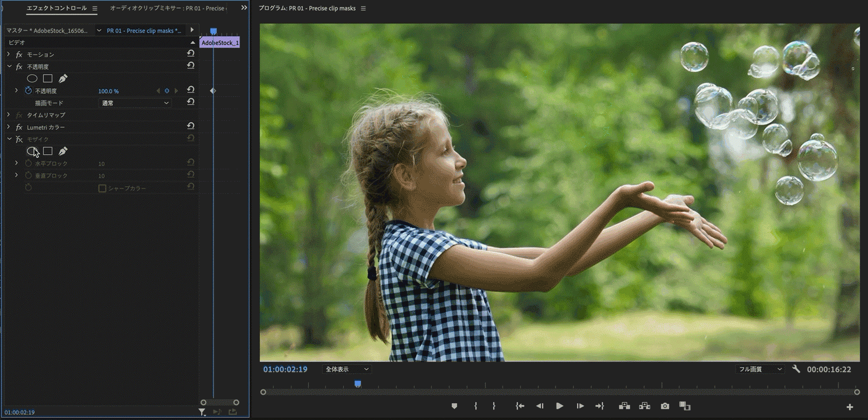Viewport: 868px width, 420px height.
Task: Expand the 垂直ブロック parameter
Action: coord(16,175)
